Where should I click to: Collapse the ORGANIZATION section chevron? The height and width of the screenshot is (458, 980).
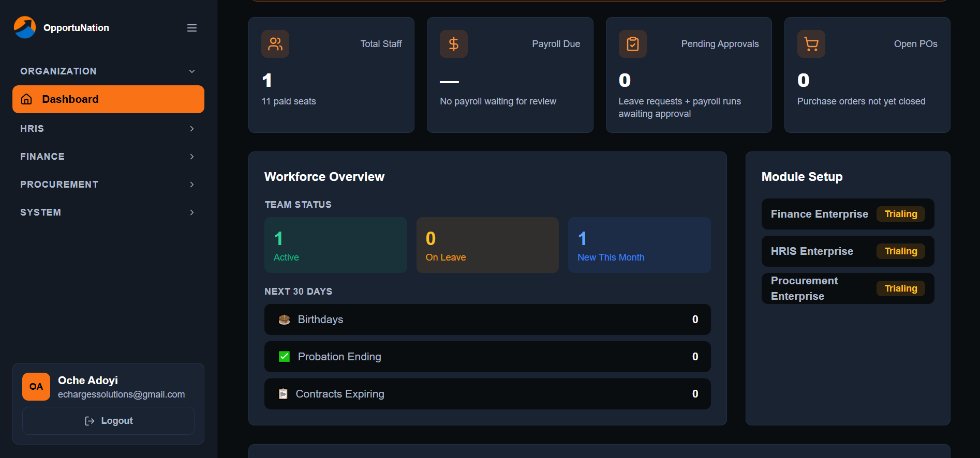(192, 71)
